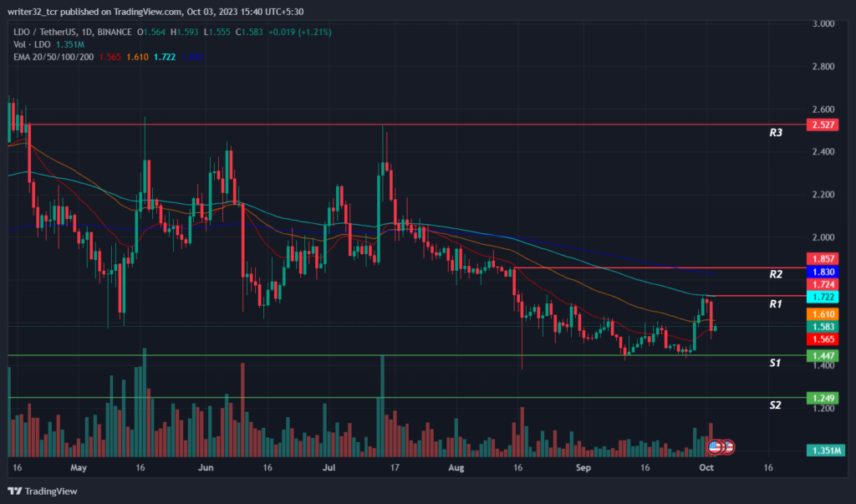Select the S1 support text label
The image size is (856, 504).
(775, 363)
